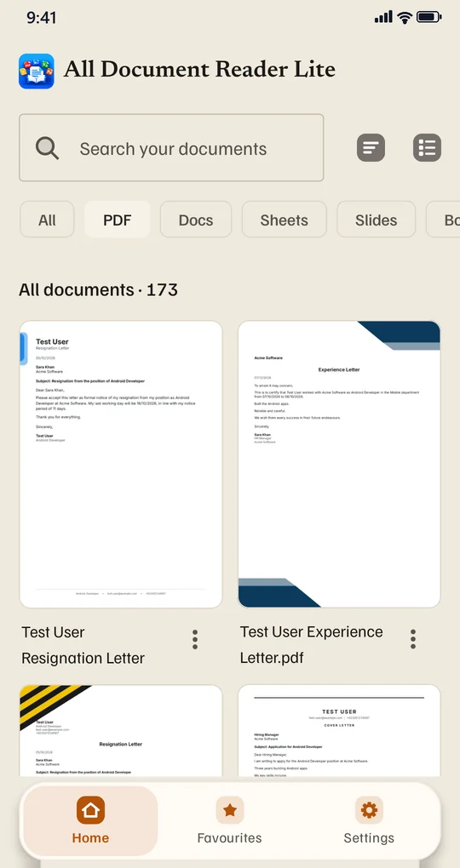Tap the Favourites star icon
The image size is (460, 868).
point(230,810)
